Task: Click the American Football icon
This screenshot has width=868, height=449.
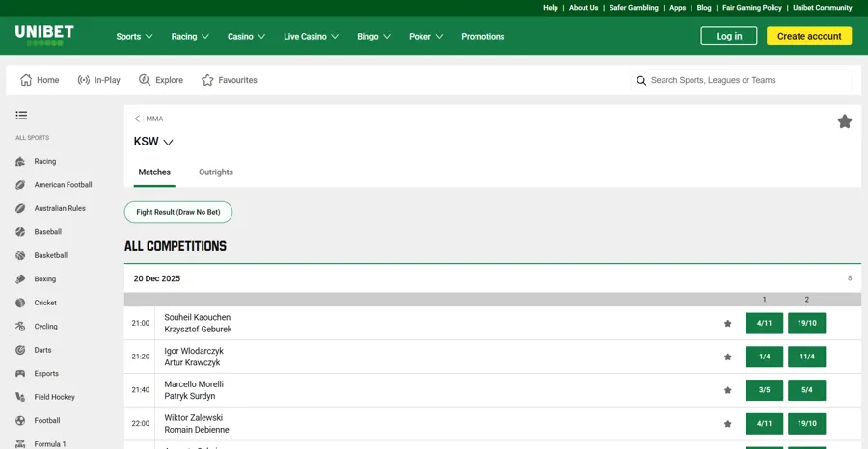Action: (20, 185)
